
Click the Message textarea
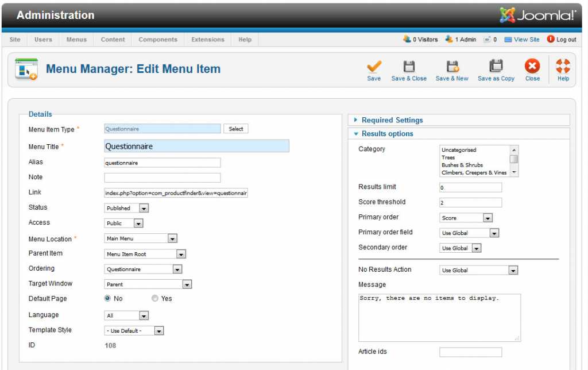[x=439, y=318]
